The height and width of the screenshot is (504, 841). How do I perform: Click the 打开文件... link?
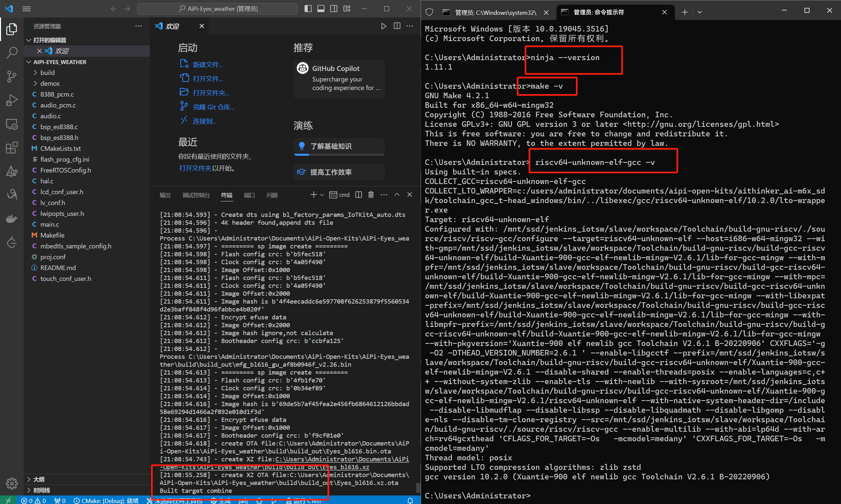click(207, 79)
